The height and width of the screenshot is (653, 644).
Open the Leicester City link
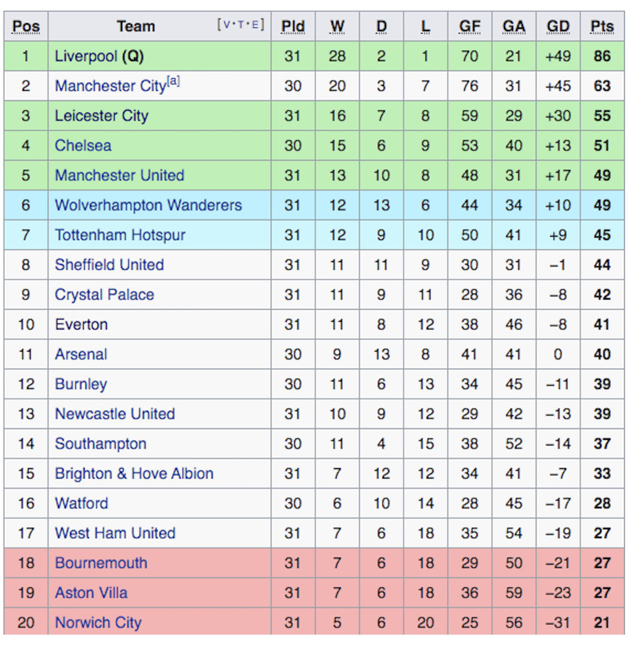coord(101,116)
